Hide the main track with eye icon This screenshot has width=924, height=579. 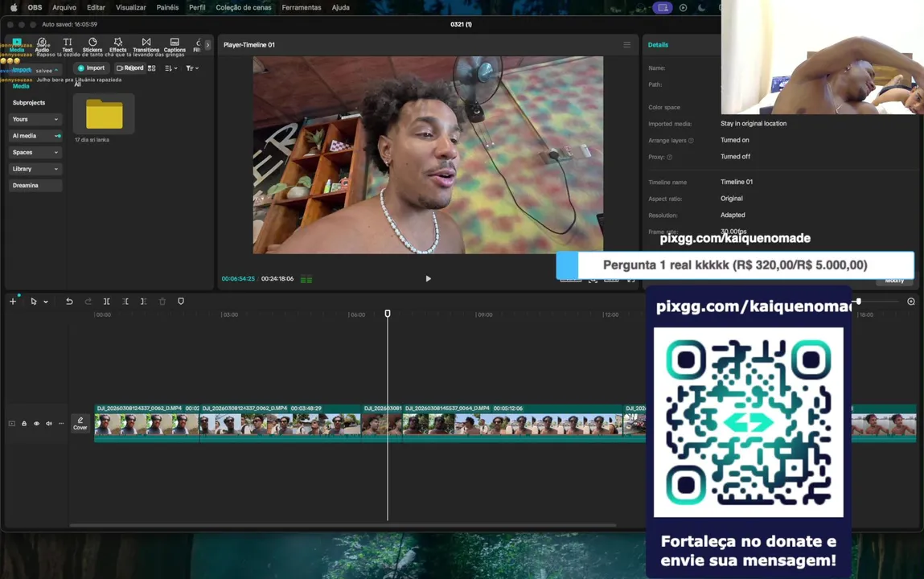click(36, 423)
